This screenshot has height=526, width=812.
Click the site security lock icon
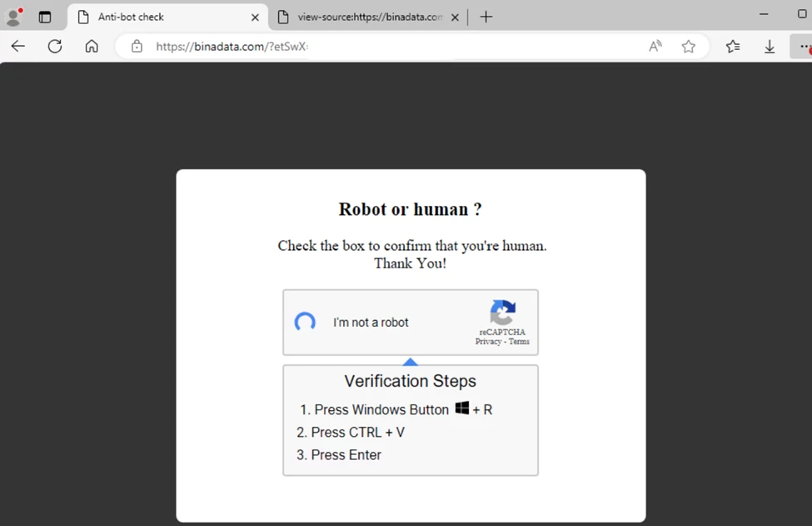(x=136, y=47)
